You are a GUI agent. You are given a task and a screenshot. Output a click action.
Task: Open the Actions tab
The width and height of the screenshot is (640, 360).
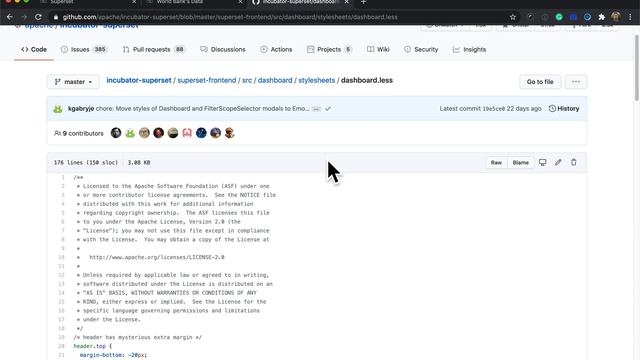click(x=276, y=49)
